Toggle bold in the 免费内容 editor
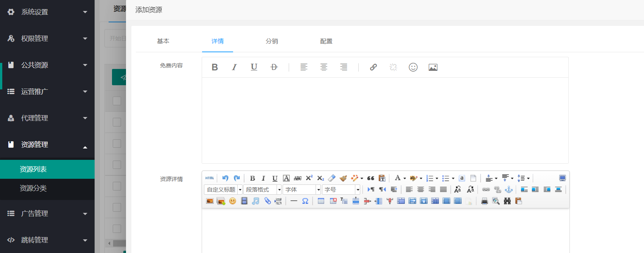This screenshot has height=253, width=644. coord(215,67)
